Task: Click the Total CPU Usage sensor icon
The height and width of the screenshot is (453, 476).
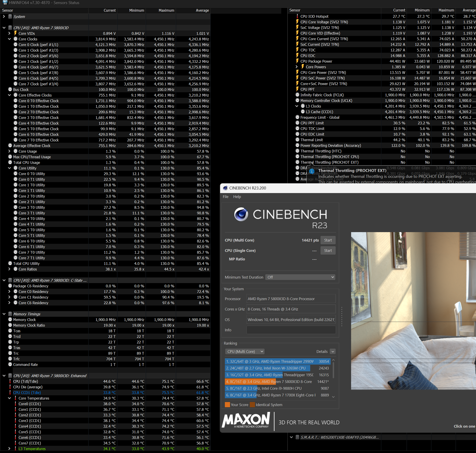Action: click(x=10, y=162)
